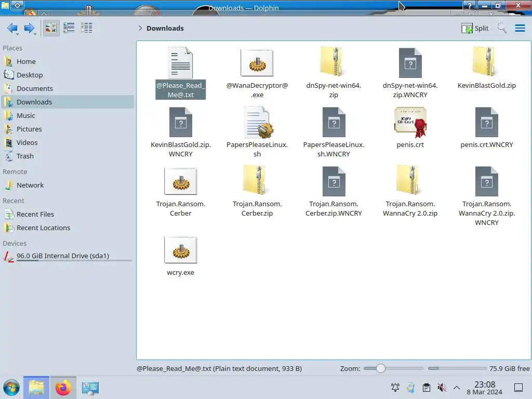Open Documents in Places
This screenshot has height=399, width=532.
[x=67, y=88]
